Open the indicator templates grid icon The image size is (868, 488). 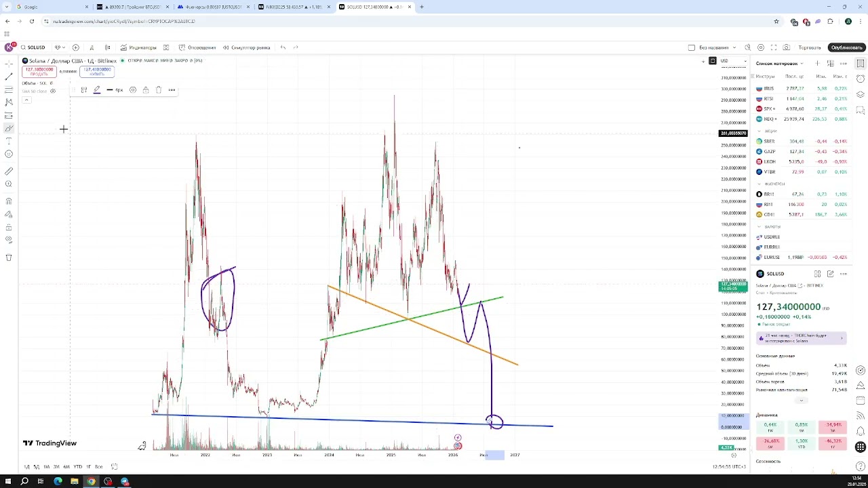pos(165,47)
